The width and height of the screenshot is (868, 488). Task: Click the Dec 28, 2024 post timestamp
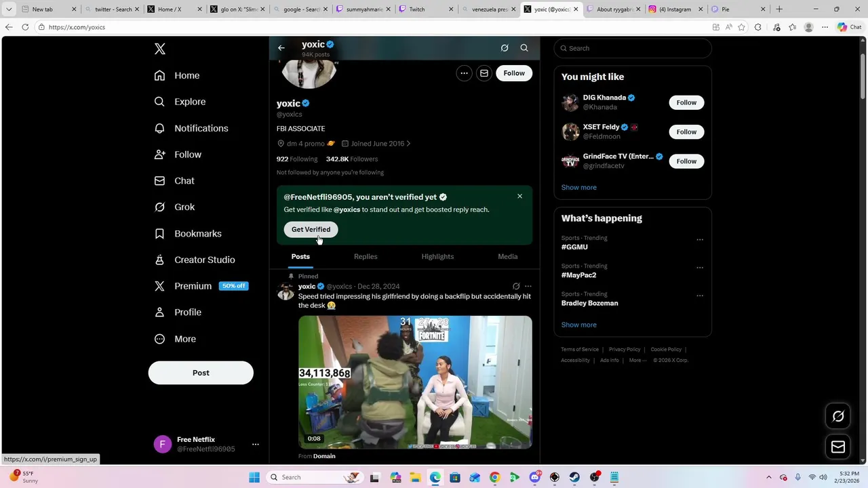tap(378, 287)
